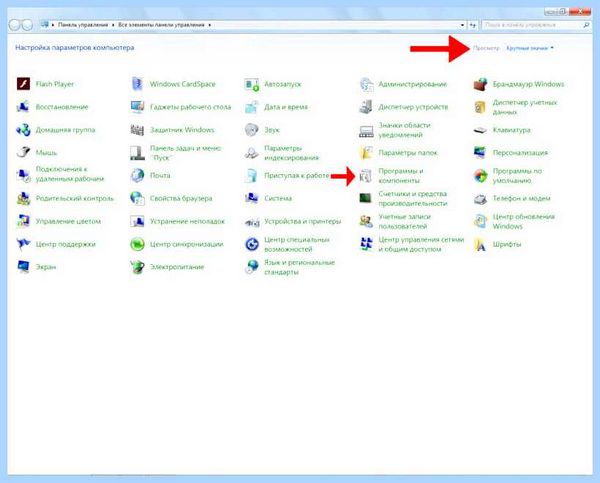Expand arrow after Все элементы панели управления
The image size is (600, 483).
point(210,25)
